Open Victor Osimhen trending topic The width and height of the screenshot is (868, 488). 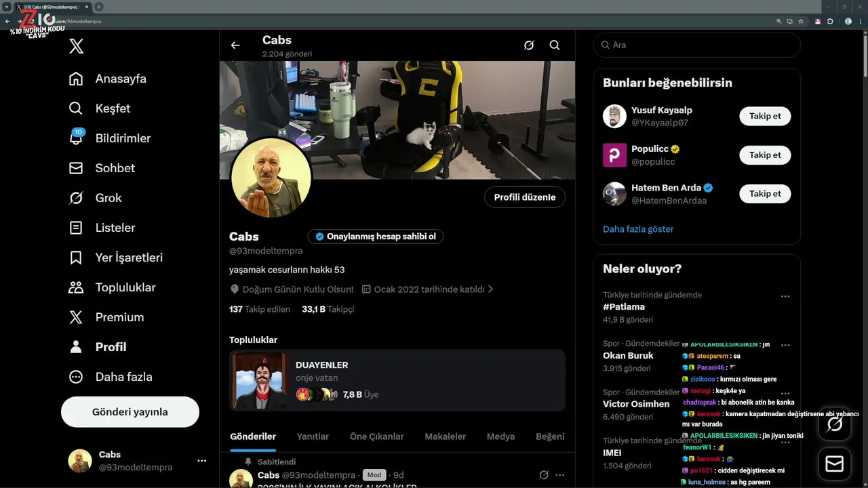(636, 404)
